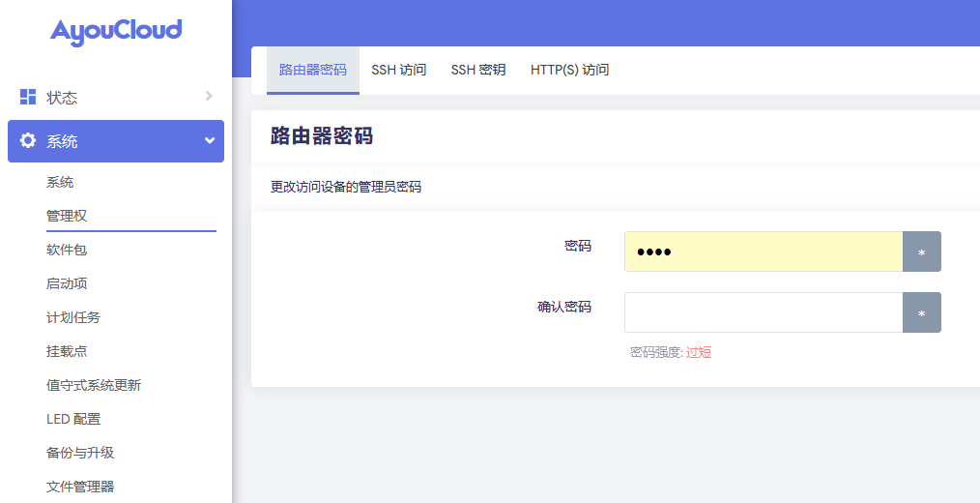
Task: Select the HTTP(S) 访问 tab
Action: click(569, 71)
